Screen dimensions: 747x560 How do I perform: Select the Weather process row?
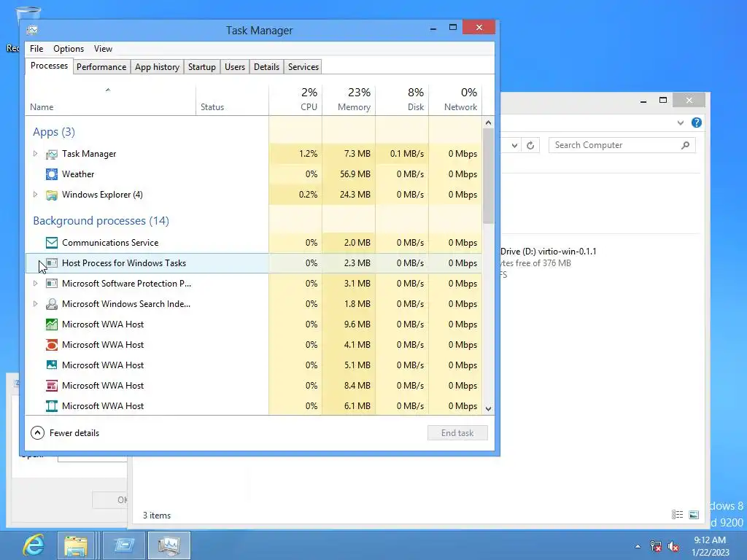(253, 174)
